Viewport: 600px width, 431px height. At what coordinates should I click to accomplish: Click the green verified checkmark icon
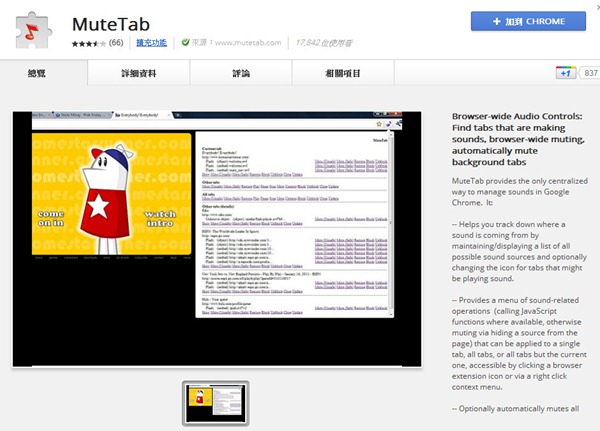pyautogui.click(x=185, y=42)
